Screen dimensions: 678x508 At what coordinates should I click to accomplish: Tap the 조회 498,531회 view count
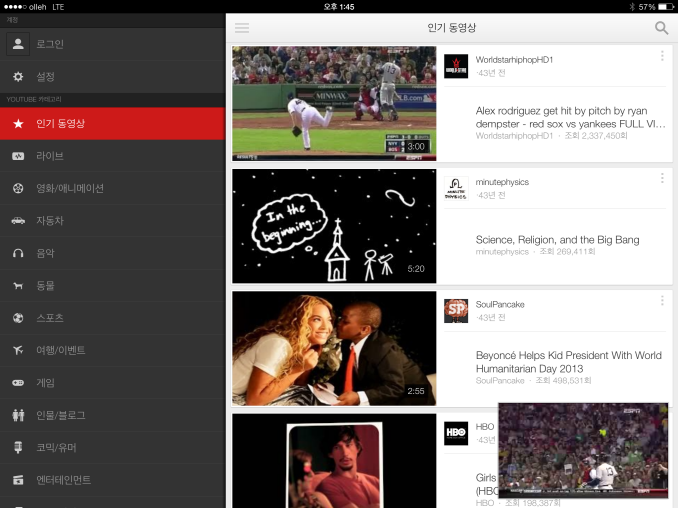563,380
